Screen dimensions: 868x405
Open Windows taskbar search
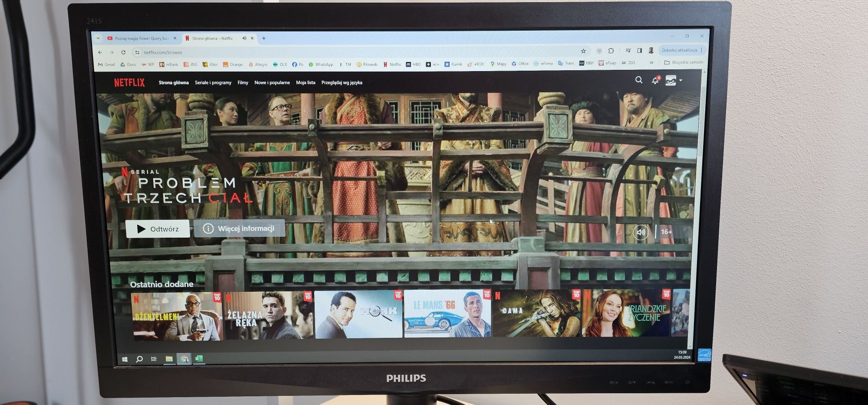[139, 359]
